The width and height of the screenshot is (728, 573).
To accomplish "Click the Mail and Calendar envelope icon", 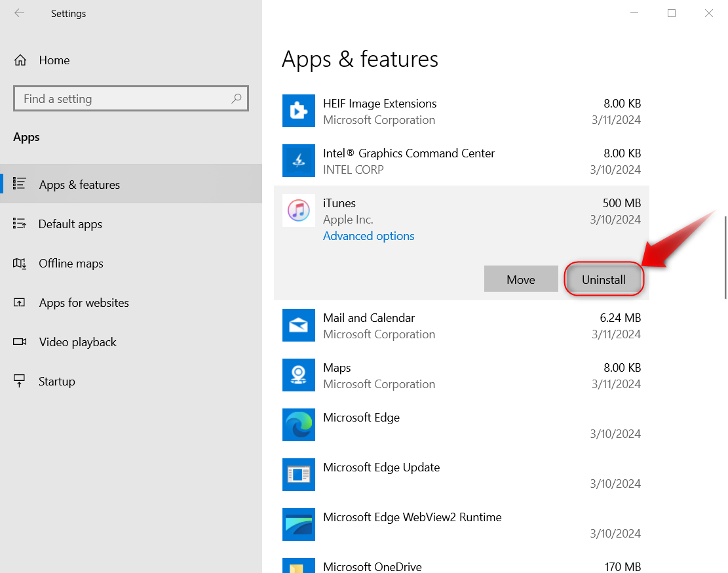I will [299, 325].
